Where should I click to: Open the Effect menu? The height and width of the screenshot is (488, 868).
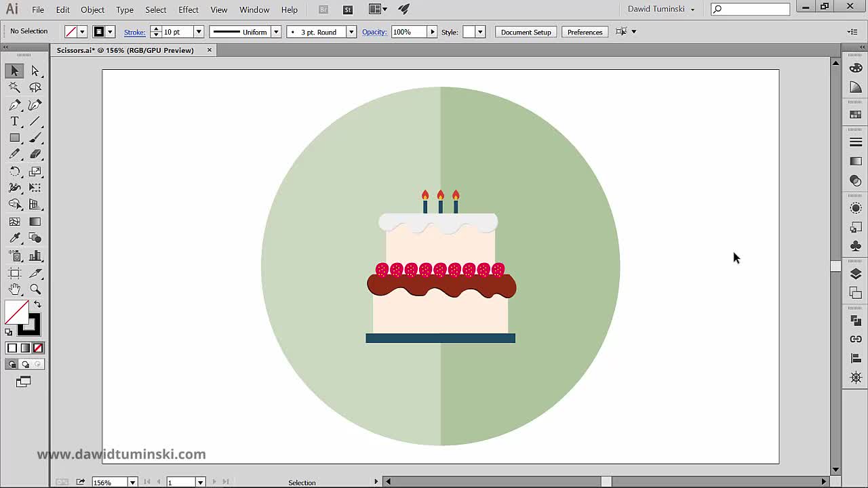189,9
